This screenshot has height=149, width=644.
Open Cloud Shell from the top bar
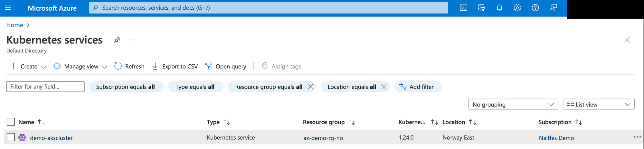[463, 8]
